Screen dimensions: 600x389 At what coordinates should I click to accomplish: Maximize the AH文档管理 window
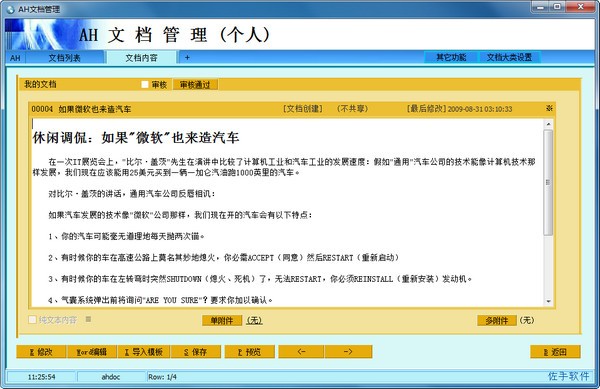click(558, 7)
